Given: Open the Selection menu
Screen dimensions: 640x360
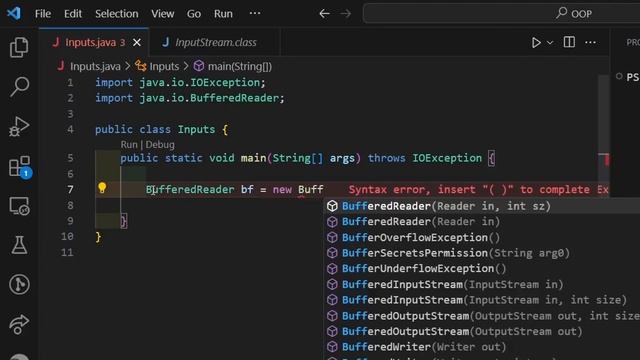Looking at the screenshot, I should [x=117, y=13].
